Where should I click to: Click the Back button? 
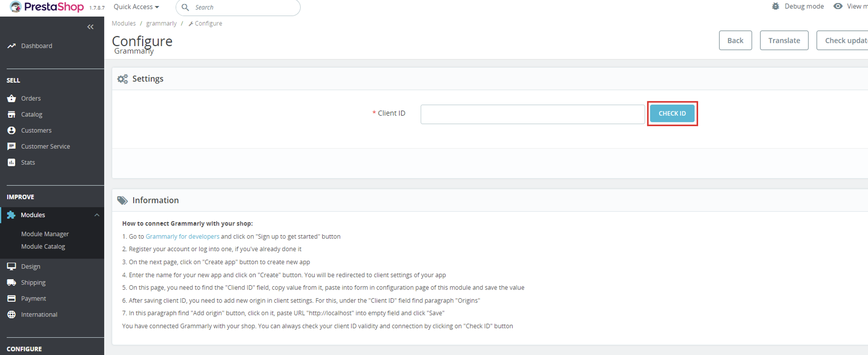pos(735,40)
